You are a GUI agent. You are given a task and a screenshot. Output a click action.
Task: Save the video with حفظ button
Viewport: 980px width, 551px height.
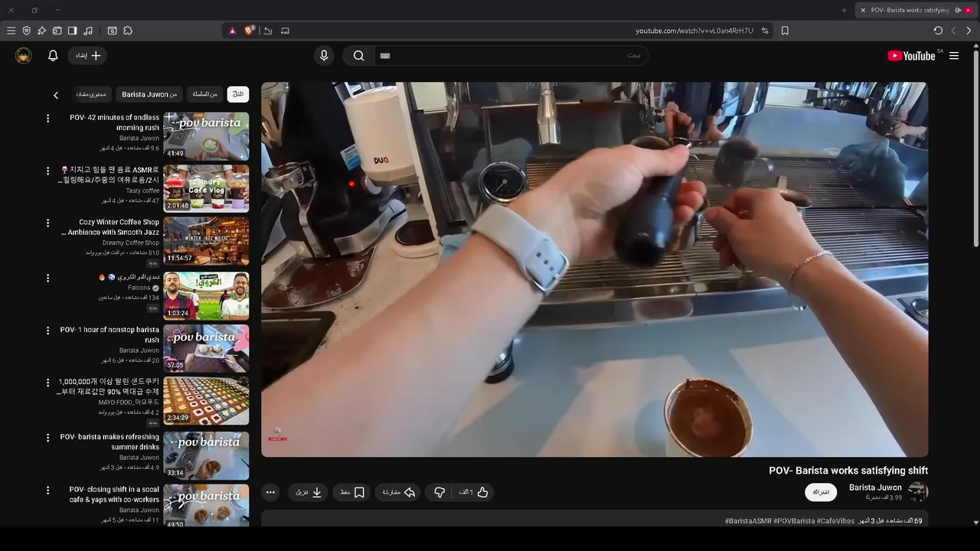(x=352, y=492)
